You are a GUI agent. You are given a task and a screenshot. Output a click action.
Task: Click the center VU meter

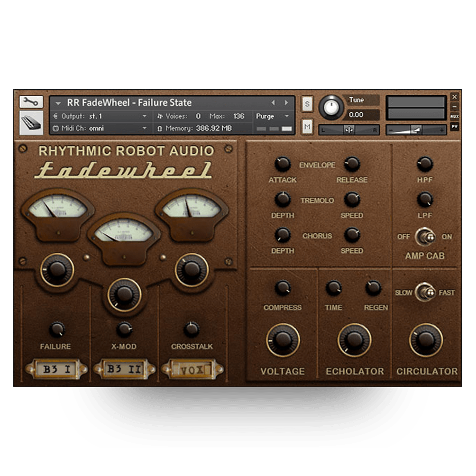click(124, 239)
